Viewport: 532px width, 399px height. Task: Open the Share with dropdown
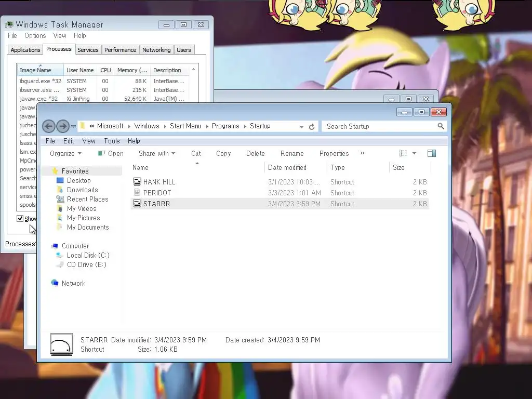157,153
